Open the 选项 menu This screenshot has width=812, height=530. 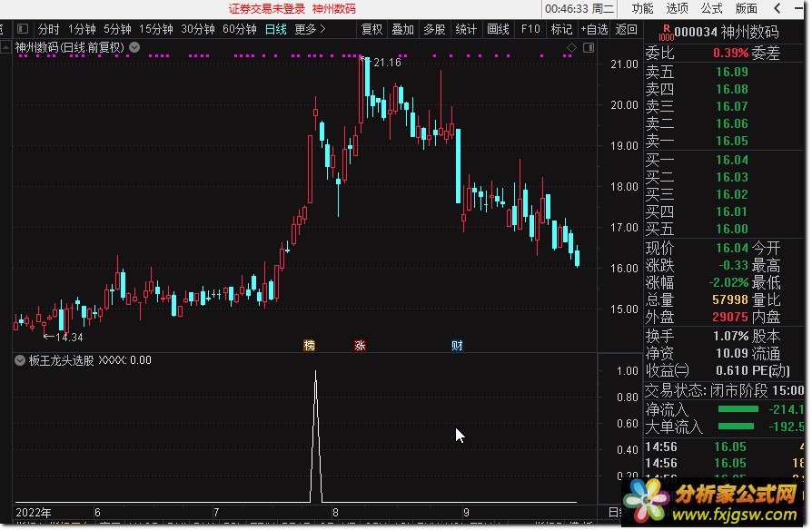677,8
